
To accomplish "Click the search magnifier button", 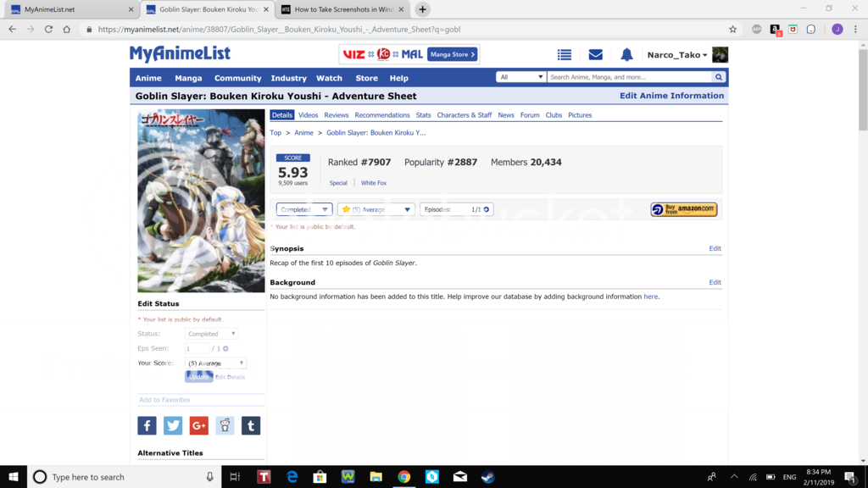I will click(x=719, y=77).
